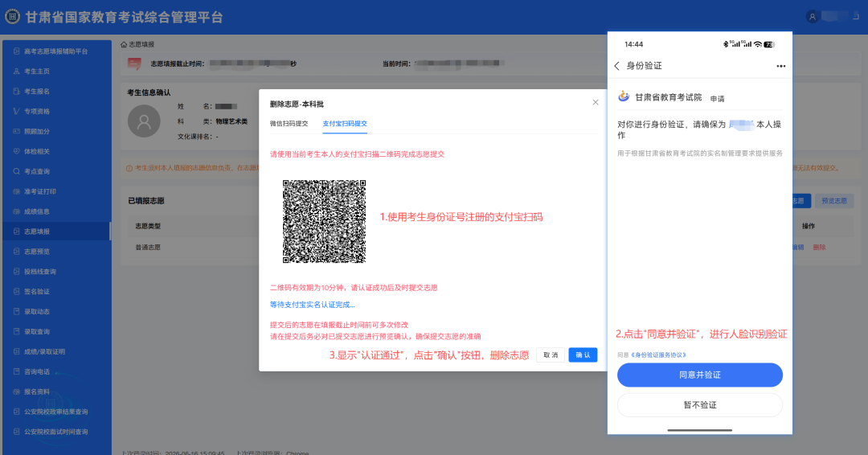
Task: Click the 确认 button to delete 志愿
Action: pyautogui.click(x=583, y=355)
